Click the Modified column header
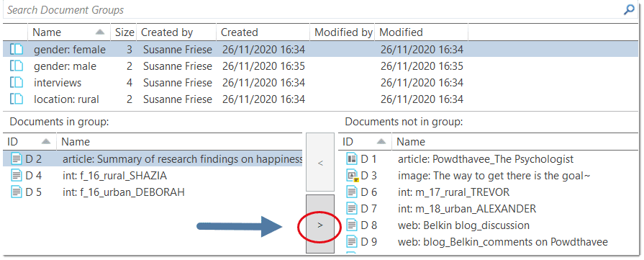 coord(421,32)
